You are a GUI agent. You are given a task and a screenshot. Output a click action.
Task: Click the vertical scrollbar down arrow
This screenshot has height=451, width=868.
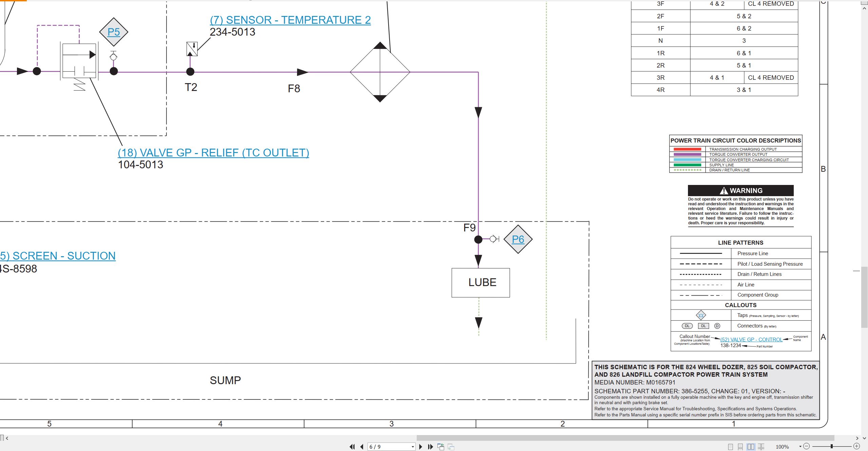coord(865,438)
